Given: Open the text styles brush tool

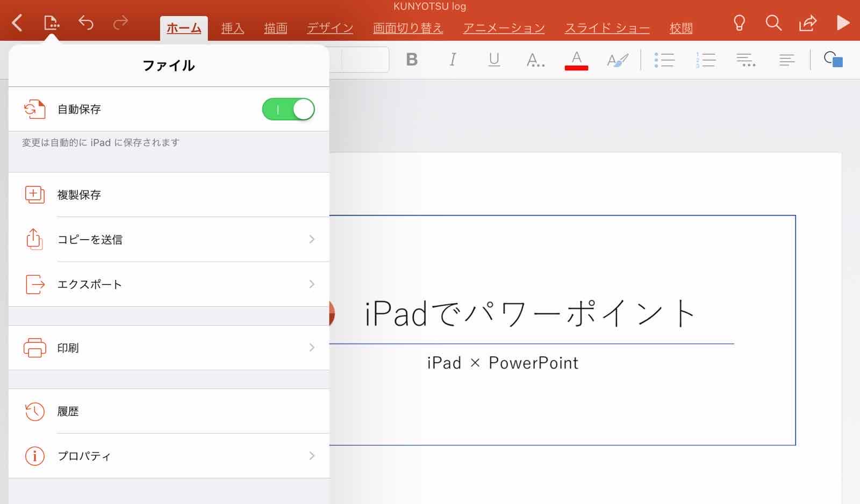Looking at the screenshot, I should click(x=618, y=60).
